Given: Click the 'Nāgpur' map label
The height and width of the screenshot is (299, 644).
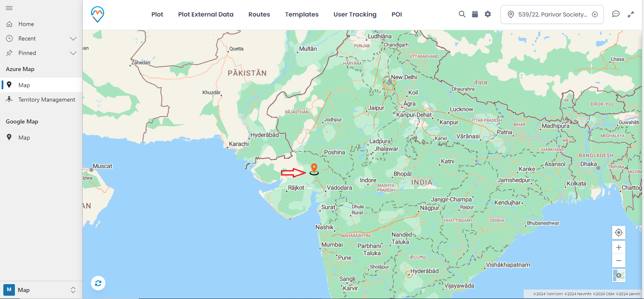Looking at the screenshot, I should 429,207.
